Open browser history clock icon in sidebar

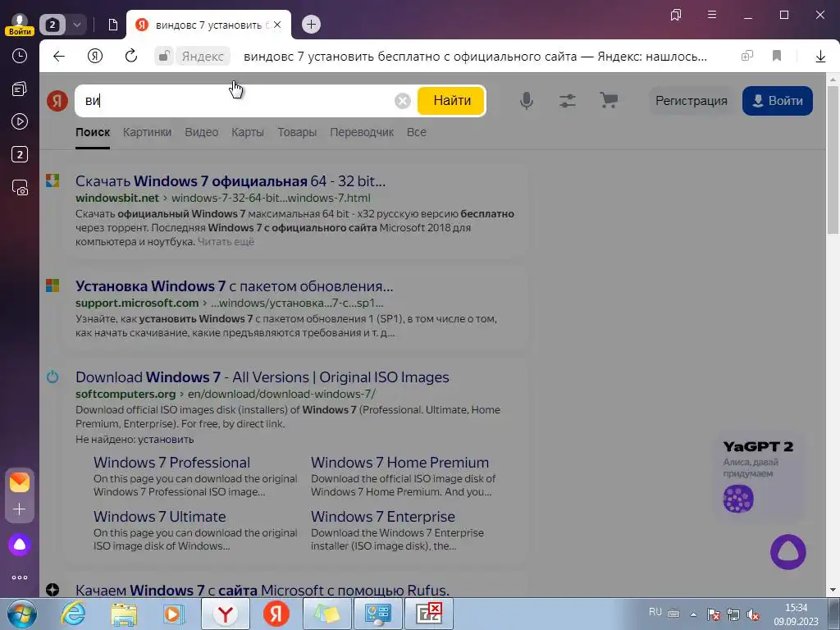coord(20,56)
